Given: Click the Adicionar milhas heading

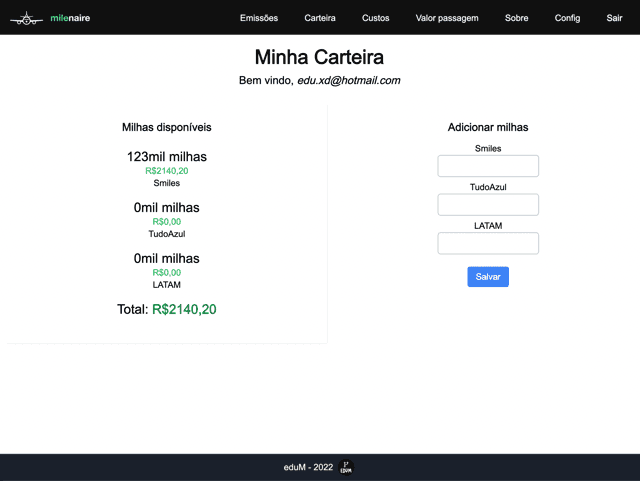Looking at the screenshot, I should (488, 127).
